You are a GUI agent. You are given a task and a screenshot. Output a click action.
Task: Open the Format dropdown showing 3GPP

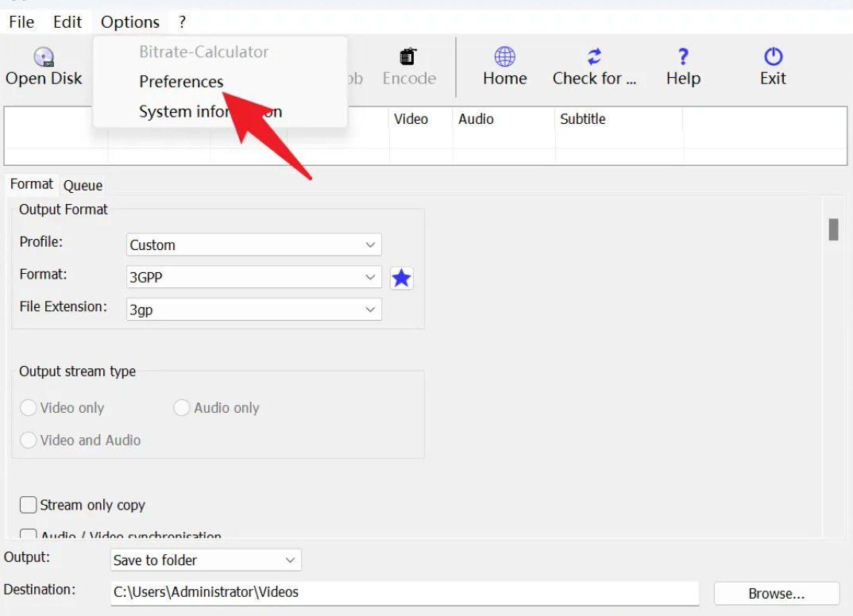tap(254, 277)
